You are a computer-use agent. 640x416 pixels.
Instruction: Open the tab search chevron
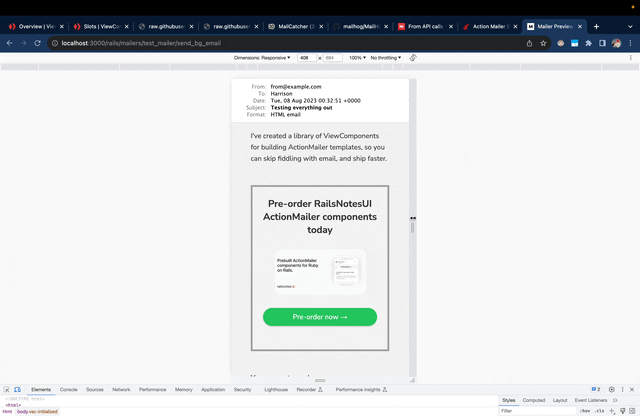[x=630, y=27]
